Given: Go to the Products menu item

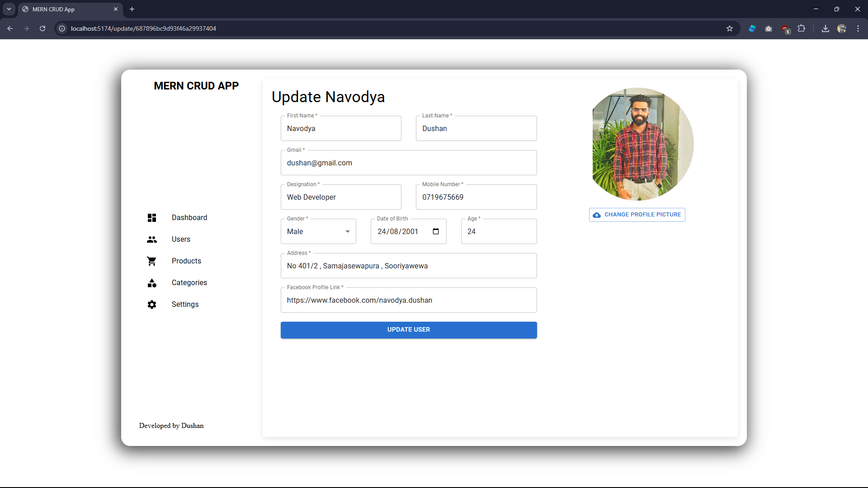Looking at the screenshot, I should (x=186, y=261).
